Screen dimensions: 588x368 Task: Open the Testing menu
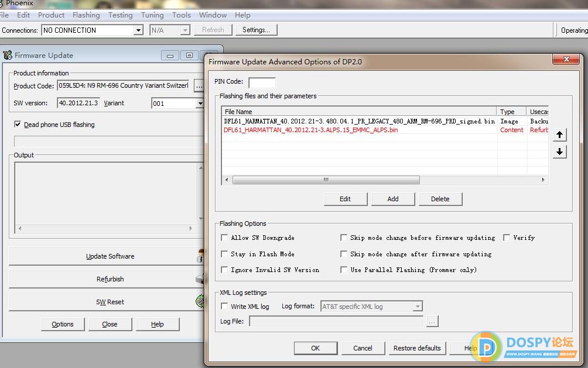click(x=121, y=15)
